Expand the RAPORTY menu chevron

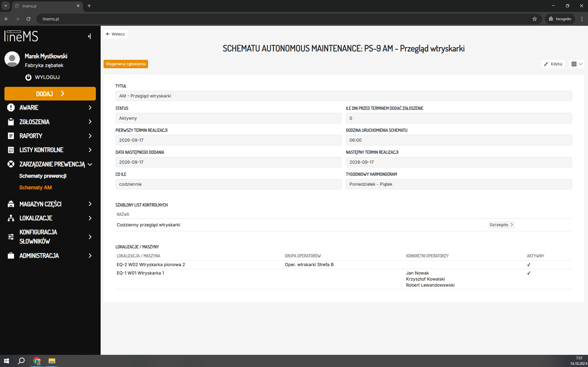tap(90, 136)
